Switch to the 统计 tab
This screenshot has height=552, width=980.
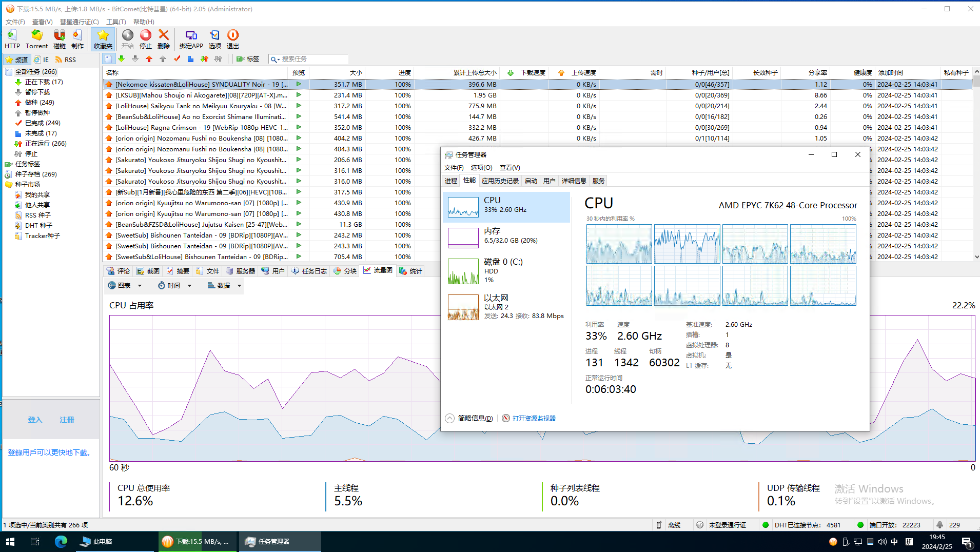click(410, 271)
